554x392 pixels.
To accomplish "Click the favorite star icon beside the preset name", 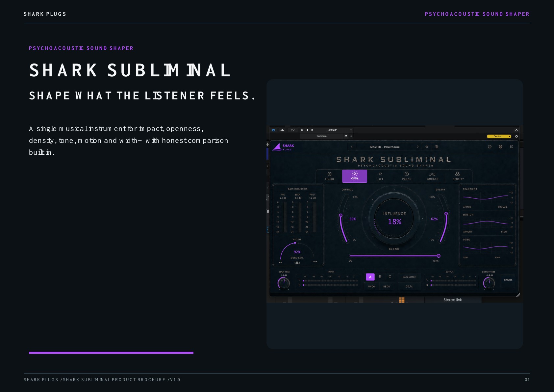I will (x=427, y=147).
